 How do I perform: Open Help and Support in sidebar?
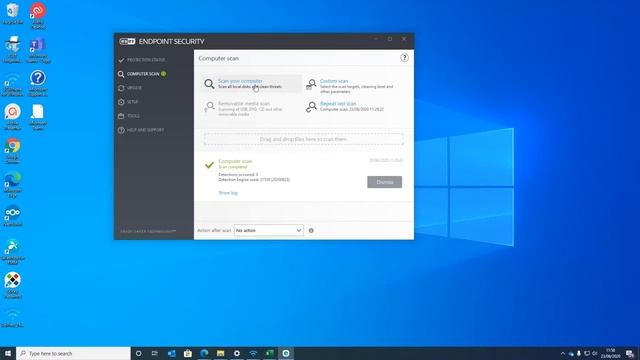pyautogui.click(x=141, y=130)
